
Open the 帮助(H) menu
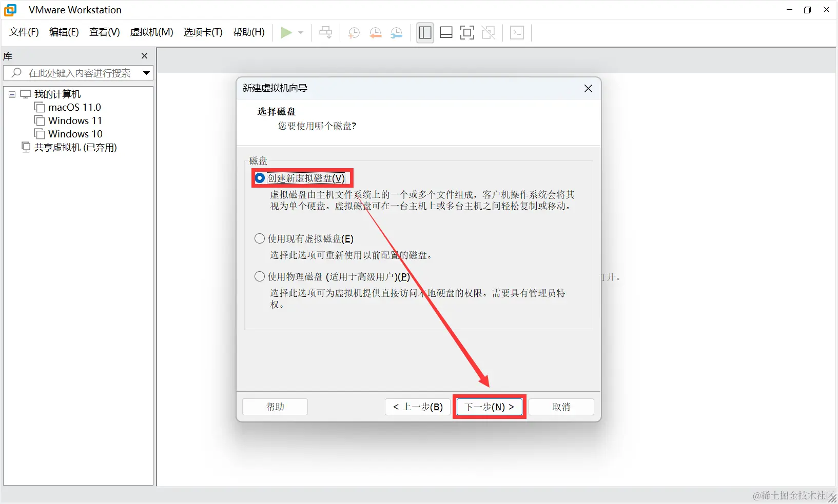pyautogui.click(x=249, y=32)
